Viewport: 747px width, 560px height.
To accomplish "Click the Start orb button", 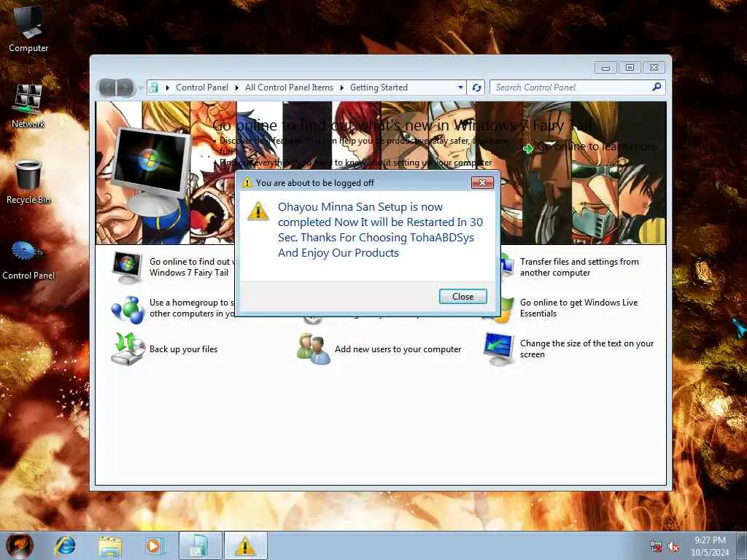I will tap(20, 545).
